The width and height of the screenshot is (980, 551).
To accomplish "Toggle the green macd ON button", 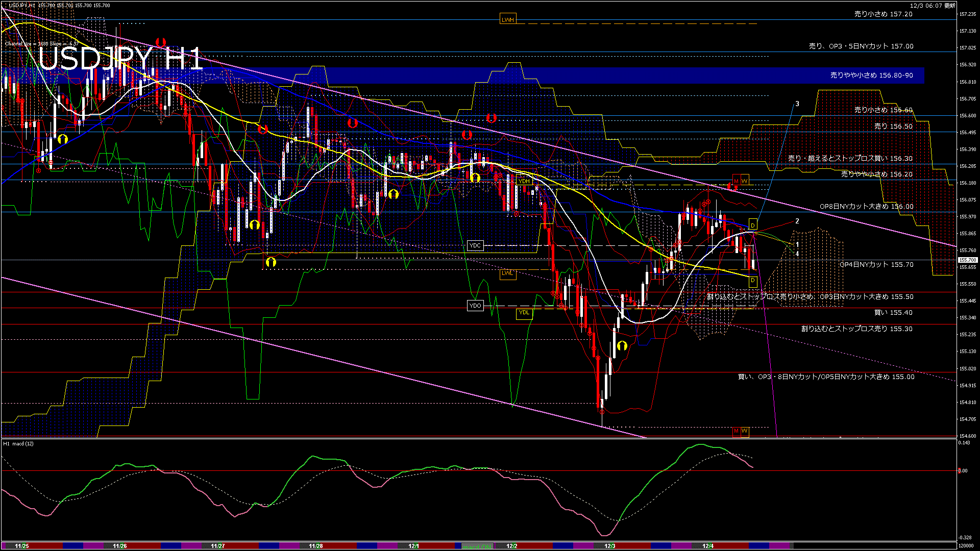I will pyautogui.click(x=478, y=546).
